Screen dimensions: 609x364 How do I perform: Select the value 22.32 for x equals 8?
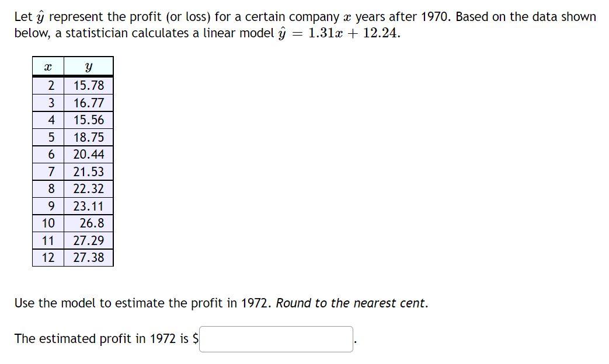[88, 188]
